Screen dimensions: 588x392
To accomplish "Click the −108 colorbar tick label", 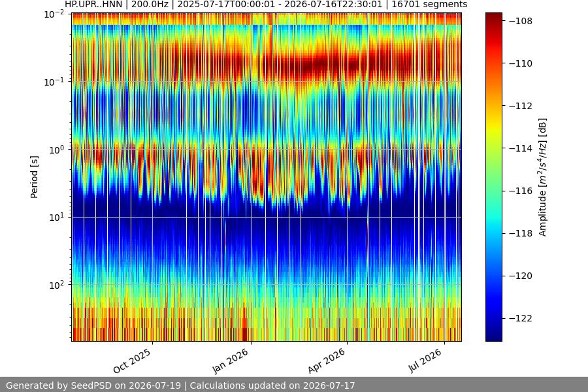I will click(521, 21).
